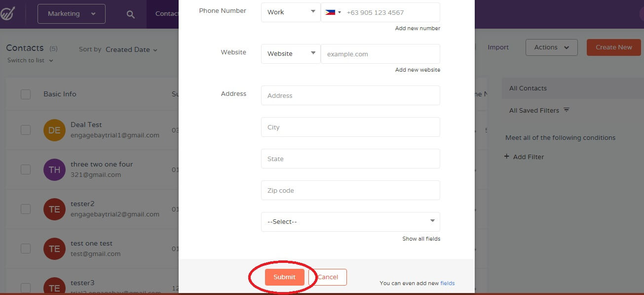Image resolution: width=644 pixels, height=295 pixels.
Task: Click the TE avatar for tester2
Action: (x=54, y=209)
